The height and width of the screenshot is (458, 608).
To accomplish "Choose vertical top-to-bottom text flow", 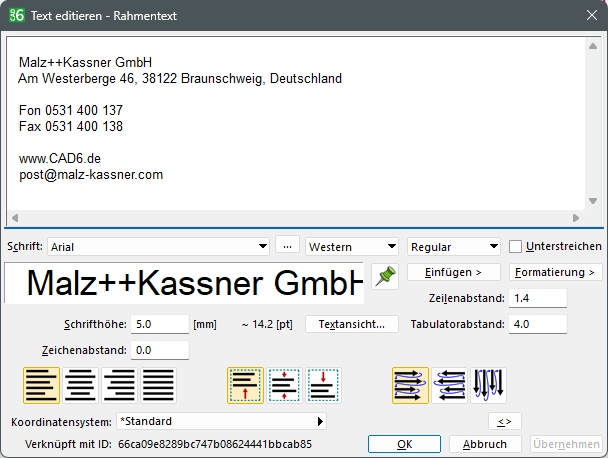I will (489, 385).
